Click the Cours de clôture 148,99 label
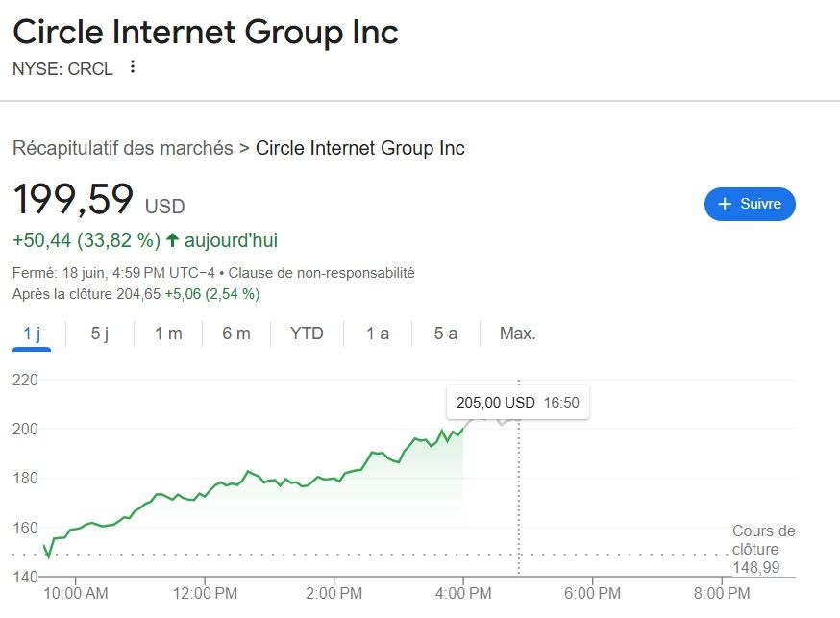 click(763, 549)
